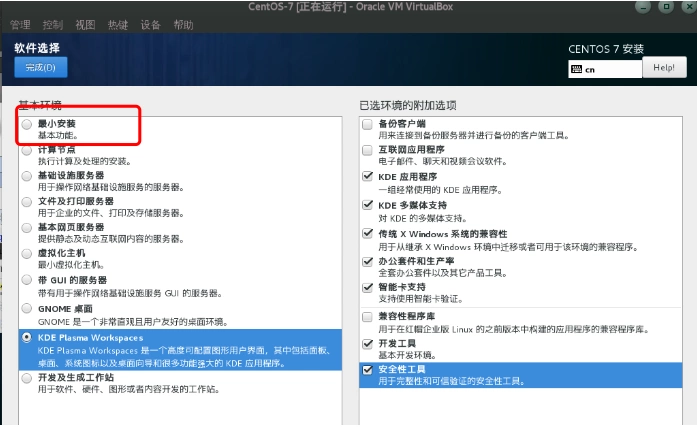Click the text 支持使用智能卡验证。
The width and height of the screenshot is (697, 427).
tap(421, 299)
